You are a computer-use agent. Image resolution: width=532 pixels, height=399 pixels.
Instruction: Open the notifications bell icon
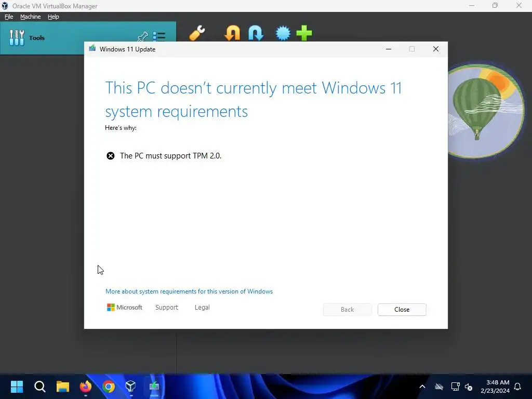[x=518, y=387]
